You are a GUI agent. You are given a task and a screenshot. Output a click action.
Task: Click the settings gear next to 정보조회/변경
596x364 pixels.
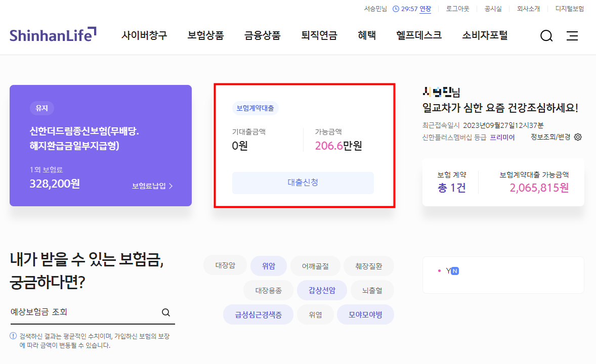click(x=578, y=137)
